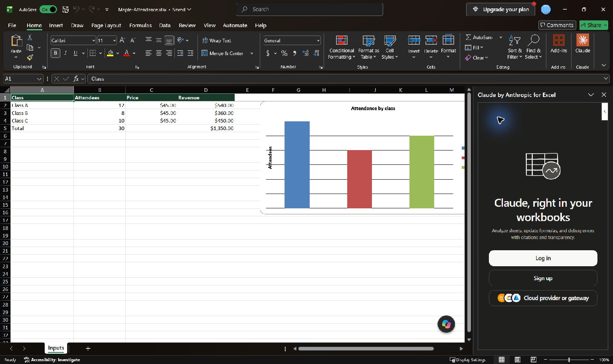This screenshot has height=364, width=613.
Task: Collapse the ribbon with the chevron
Action: pyautogui.click(x=604, y=65)
